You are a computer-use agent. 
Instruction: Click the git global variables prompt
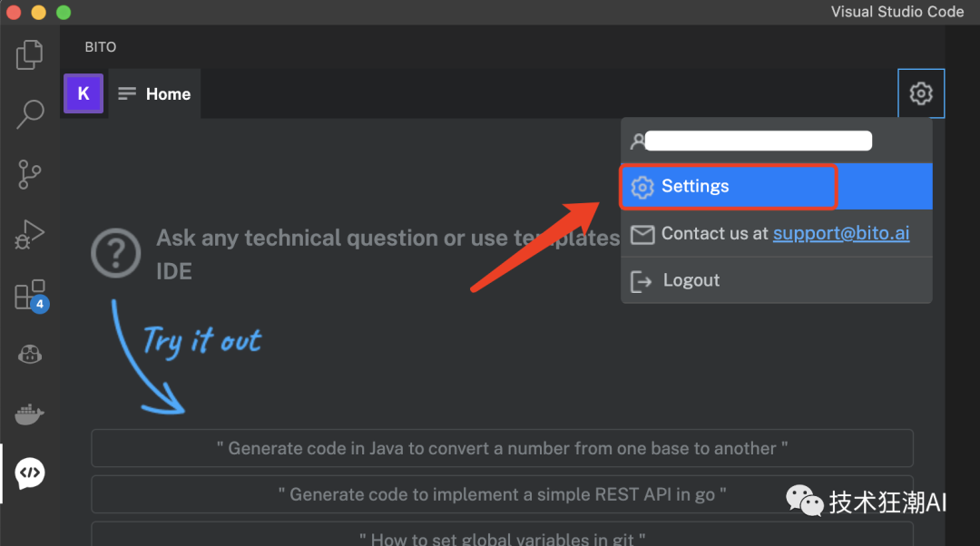pos(502,535)
